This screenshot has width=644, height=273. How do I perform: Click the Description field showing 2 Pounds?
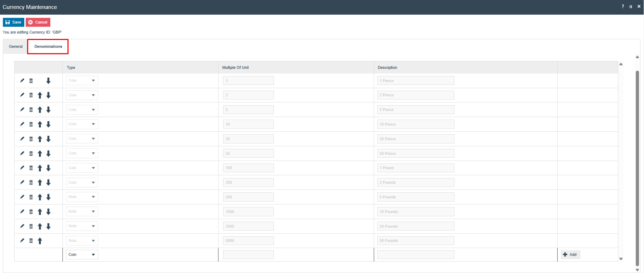click(x=416, y=182)
